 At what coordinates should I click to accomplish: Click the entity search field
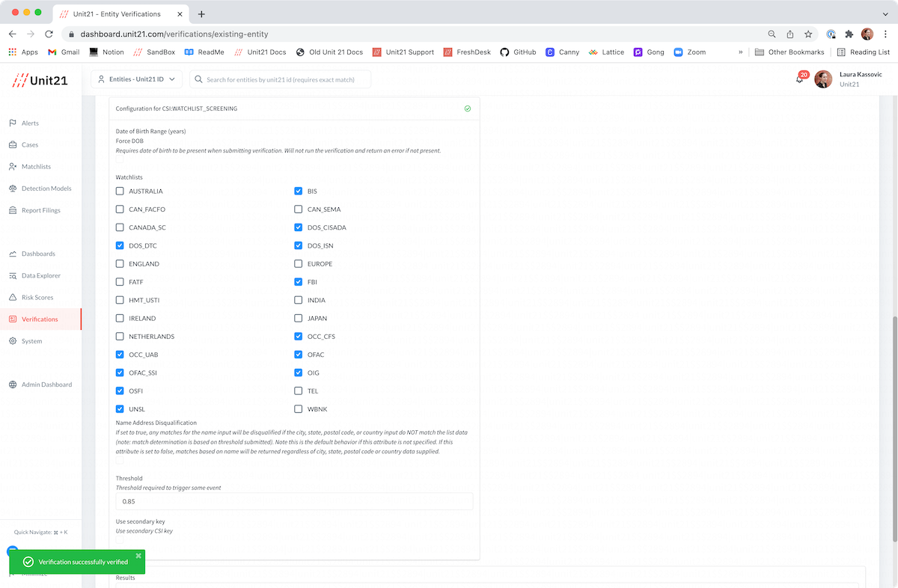click(x=281, y=79)
